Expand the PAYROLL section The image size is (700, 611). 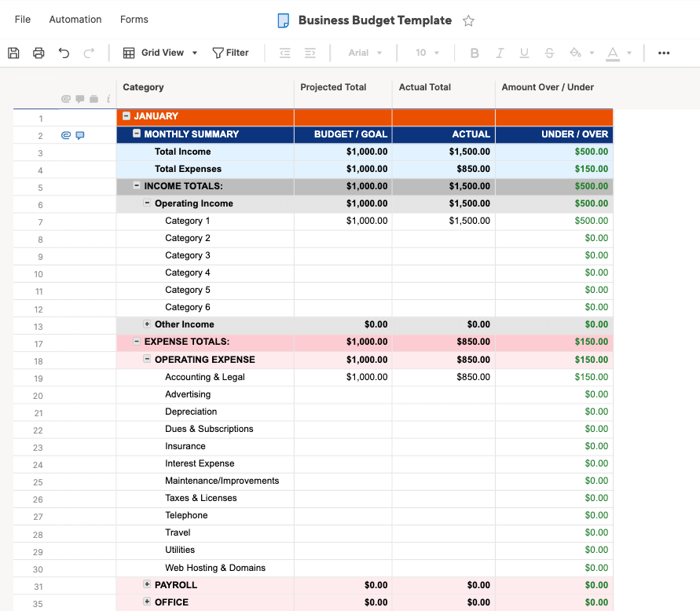click(147, 584)
